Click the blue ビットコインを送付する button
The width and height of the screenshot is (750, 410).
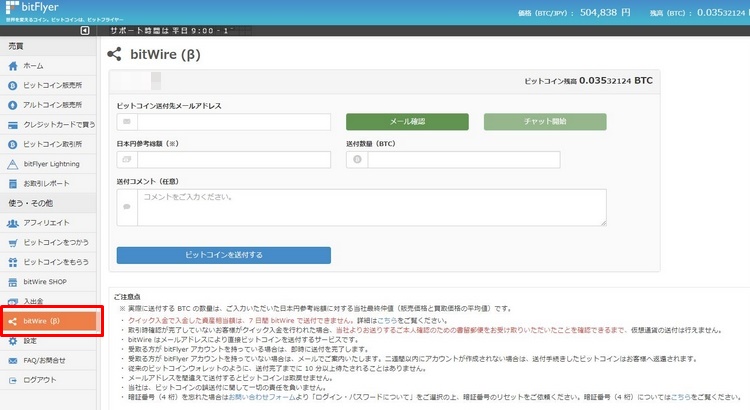[x=223, y=255]
